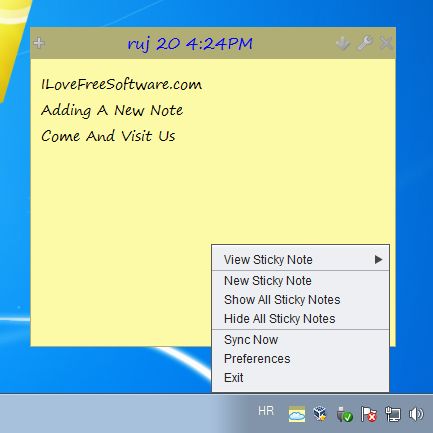Select Hide All Sticky Notes
Viewport: 433px width, 433px height.
[x=300, y=319]
